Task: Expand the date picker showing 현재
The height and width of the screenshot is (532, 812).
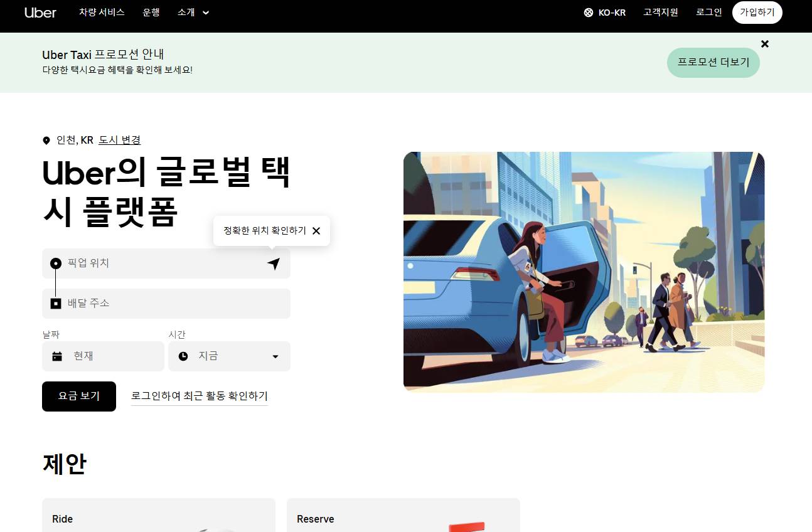Action: click(103, 356)
